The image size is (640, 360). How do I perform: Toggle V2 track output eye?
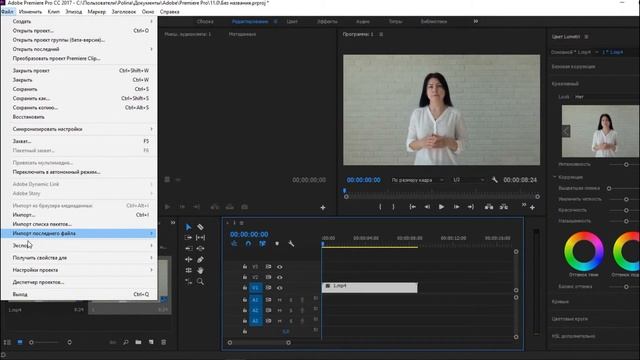point(280,277)
